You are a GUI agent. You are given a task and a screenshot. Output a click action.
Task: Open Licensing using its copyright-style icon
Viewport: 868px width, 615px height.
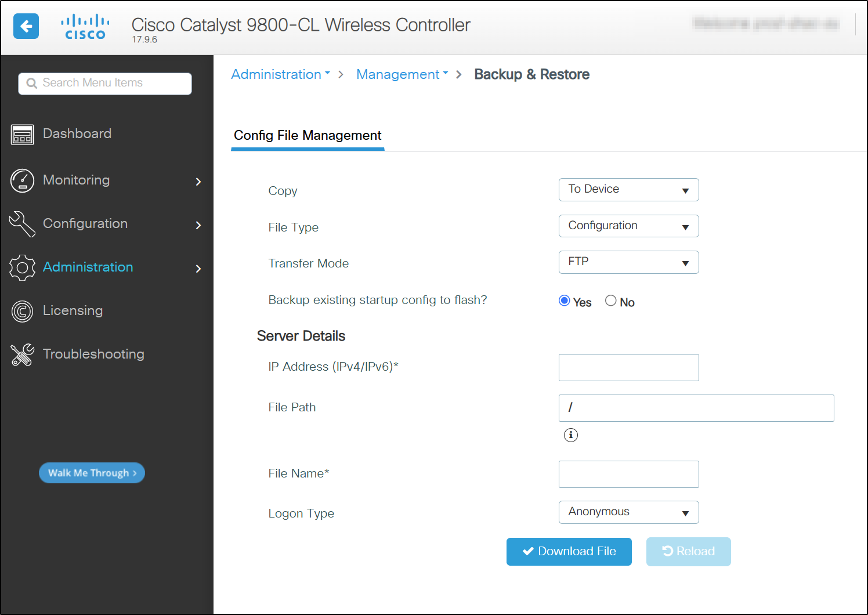point(22,311)
